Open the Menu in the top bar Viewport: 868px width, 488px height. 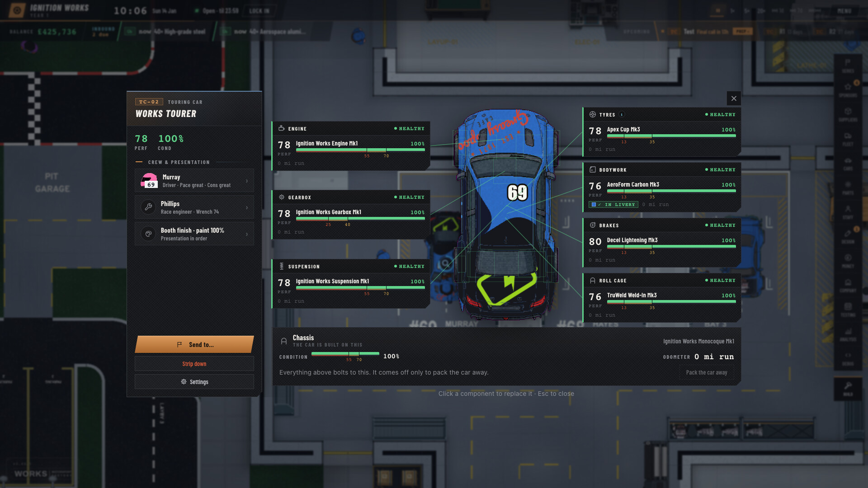coord(844,10)
